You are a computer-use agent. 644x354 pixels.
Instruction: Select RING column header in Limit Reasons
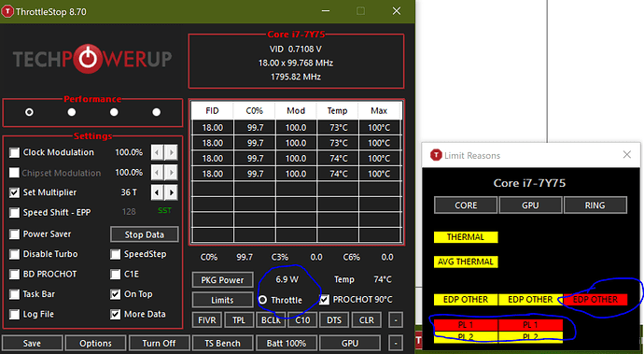(x=595, y=205)
